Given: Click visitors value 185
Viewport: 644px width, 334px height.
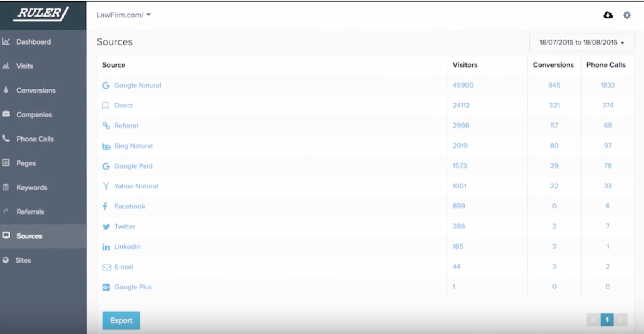Looking at the screenshot, I should pyautogui.click(x=458, y=246).
